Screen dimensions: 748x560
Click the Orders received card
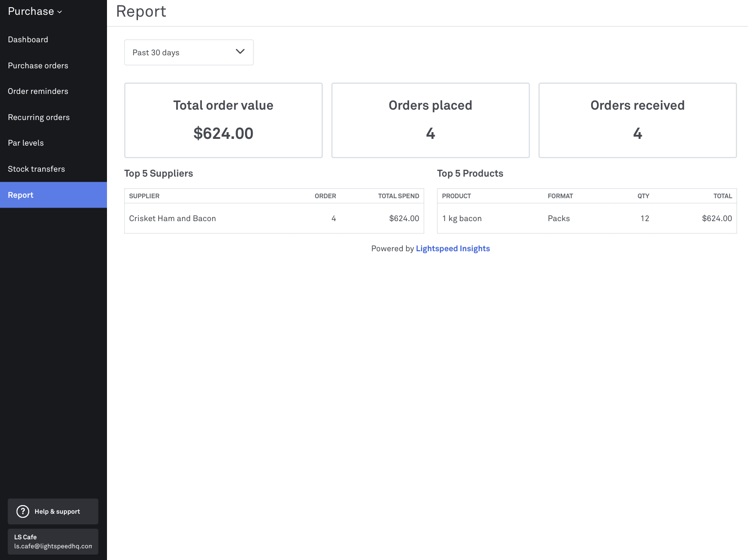click(637, 120)
